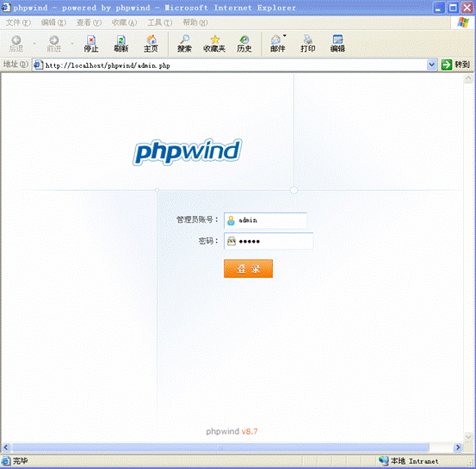
Task: Open the 工具(T) menu
Action: [x=160, y=22]
